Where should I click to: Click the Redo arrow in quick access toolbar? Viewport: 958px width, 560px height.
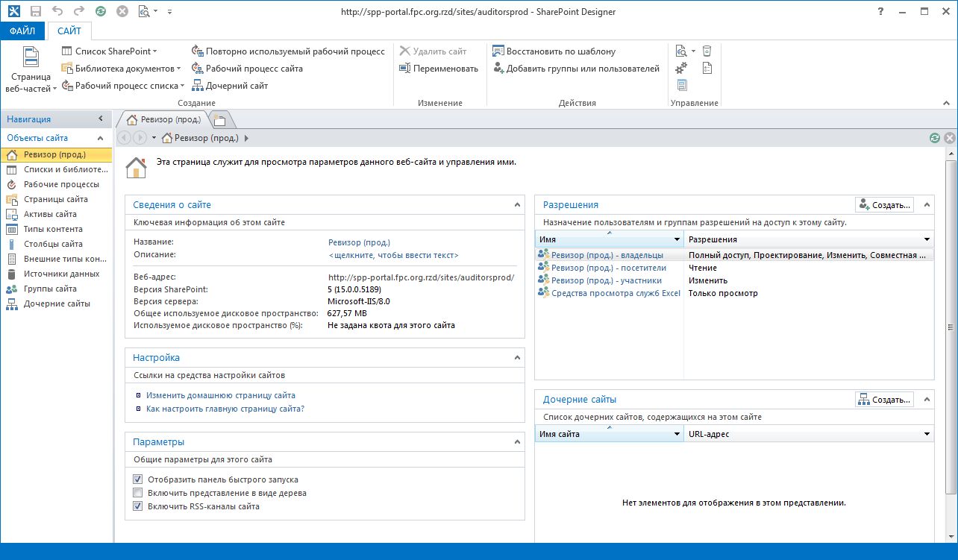[79, 11]
